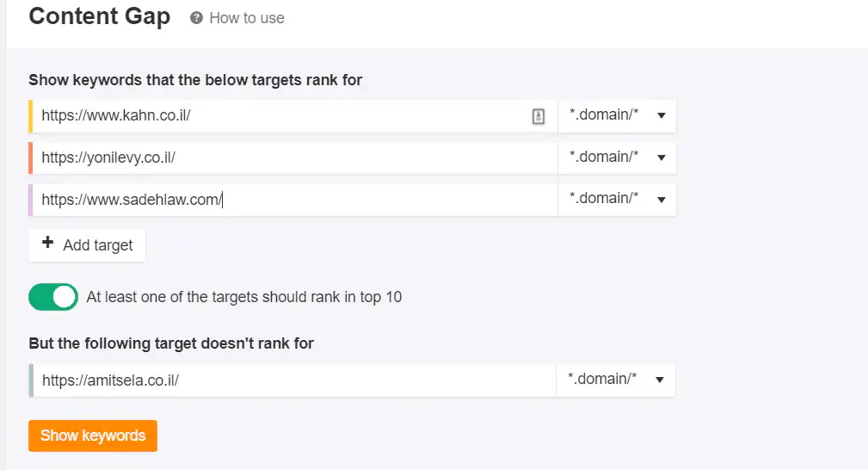
Task: Toggle the top 10 ranking switch
Action: [53, 297]
